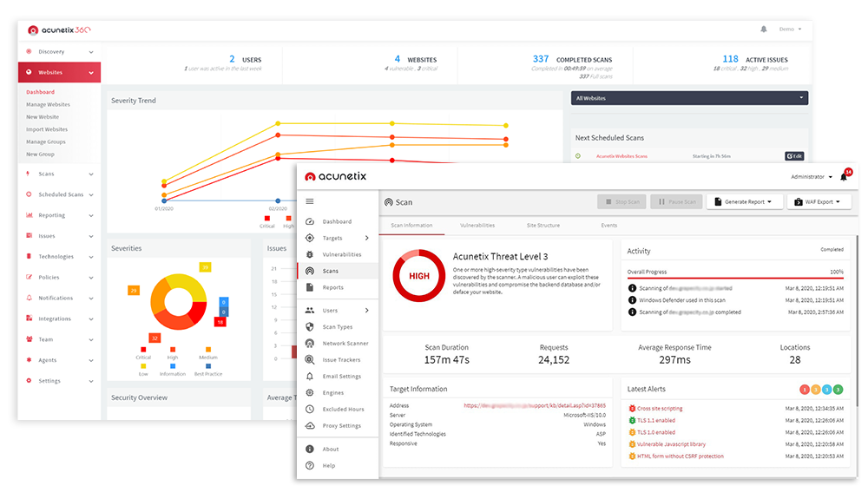Open Excluded Hours clock icon
The height and width of the screenshot is (499, 868).
pos(310,410)
